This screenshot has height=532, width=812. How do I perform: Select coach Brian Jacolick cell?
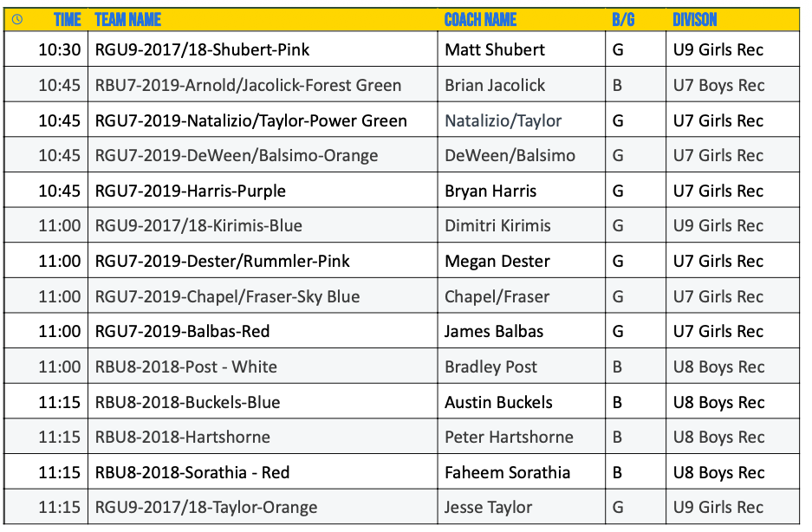click(495, 86)
